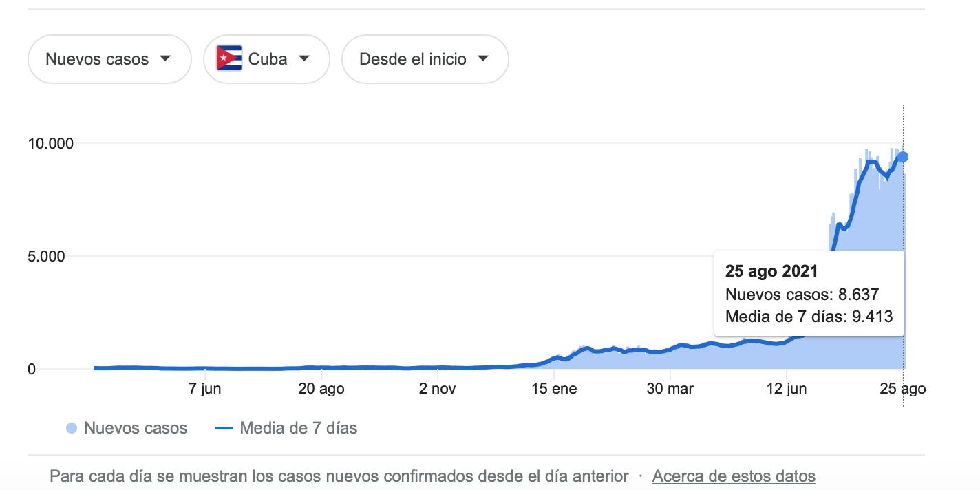The width and height of the screenshot is (980, 490).
Task: Click the caret next to Cuba
Action: [303, 58]
